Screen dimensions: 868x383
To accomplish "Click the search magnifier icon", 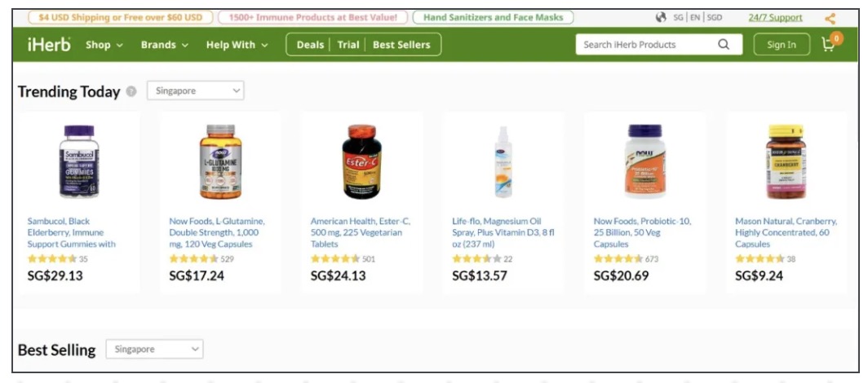I will click(x=724, y=45).
